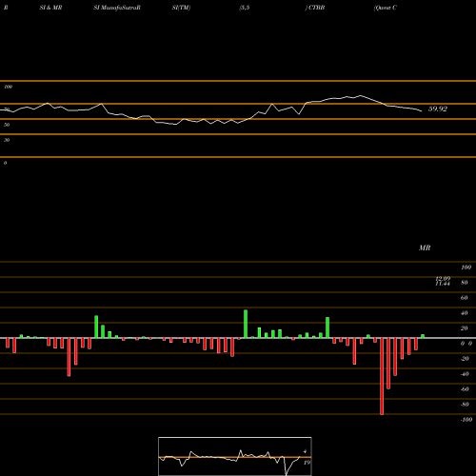Viewport: 476px width, 476px height.
Task: Click the '(Qwest C' company name text
Action: coord(386,8)
